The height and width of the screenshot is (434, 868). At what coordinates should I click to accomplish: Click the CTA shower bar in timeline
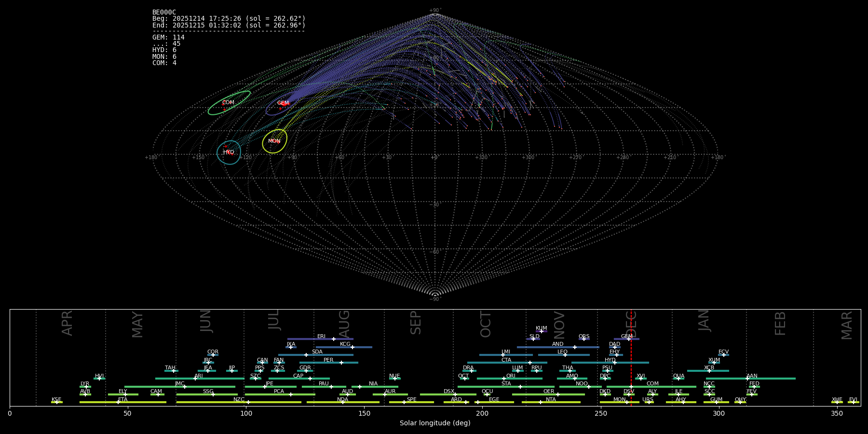click(507, 363)
